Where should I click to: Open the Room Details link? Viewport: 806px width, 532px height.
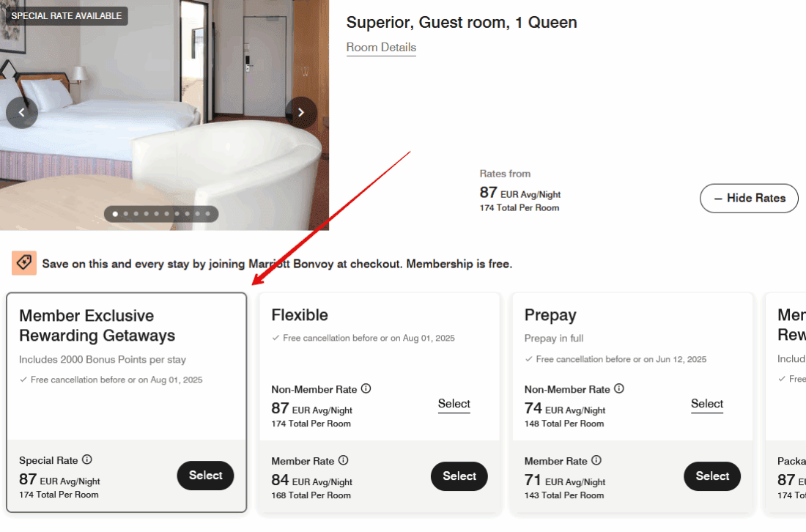tap(381, 48)
